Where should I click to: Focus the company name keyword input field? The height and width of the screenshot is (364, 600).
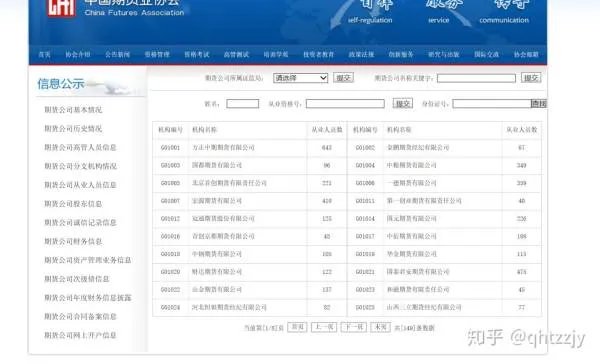coord(476,78)
